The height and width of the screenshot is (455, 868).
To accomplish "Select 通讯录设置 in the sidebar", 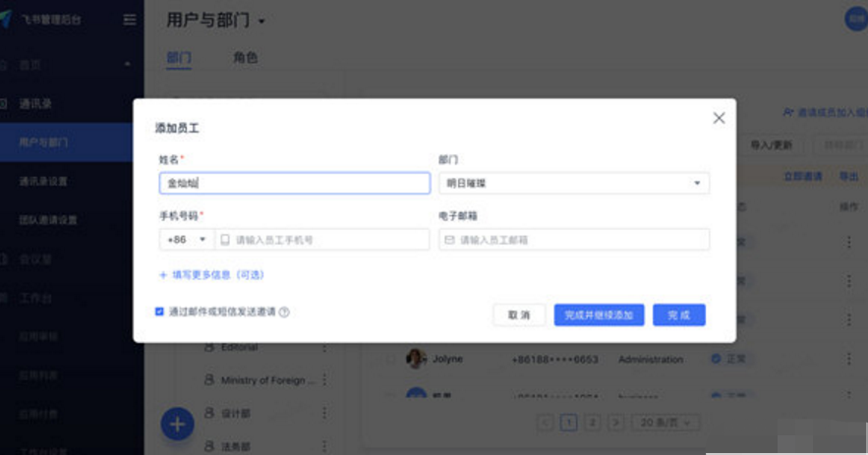I will pos(43,181).
